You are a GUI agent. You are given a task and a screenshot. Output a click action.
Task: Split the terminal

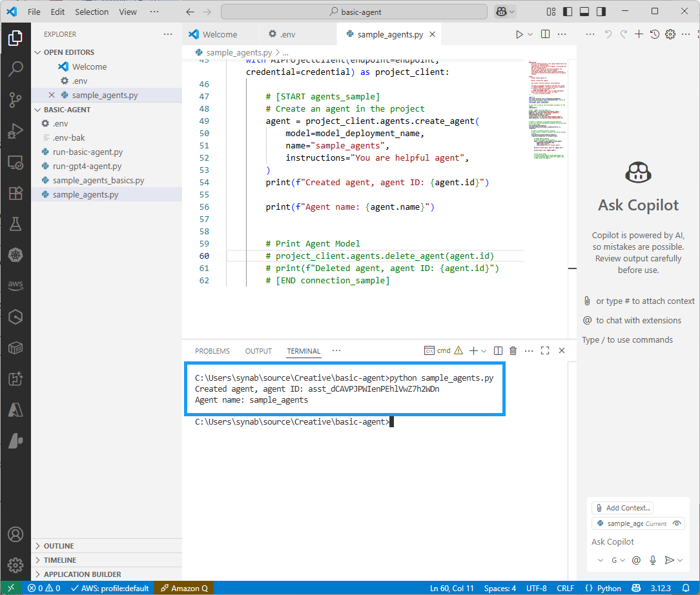499,350
